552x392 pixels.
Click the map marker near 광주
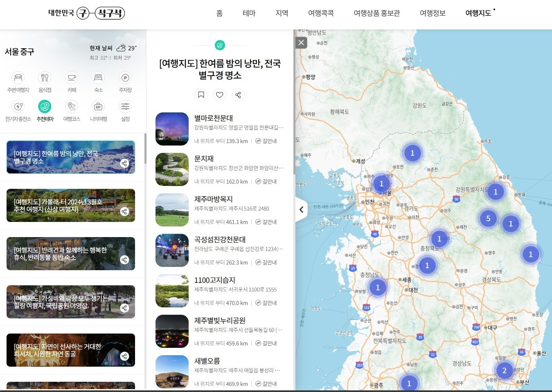[409, 383]
